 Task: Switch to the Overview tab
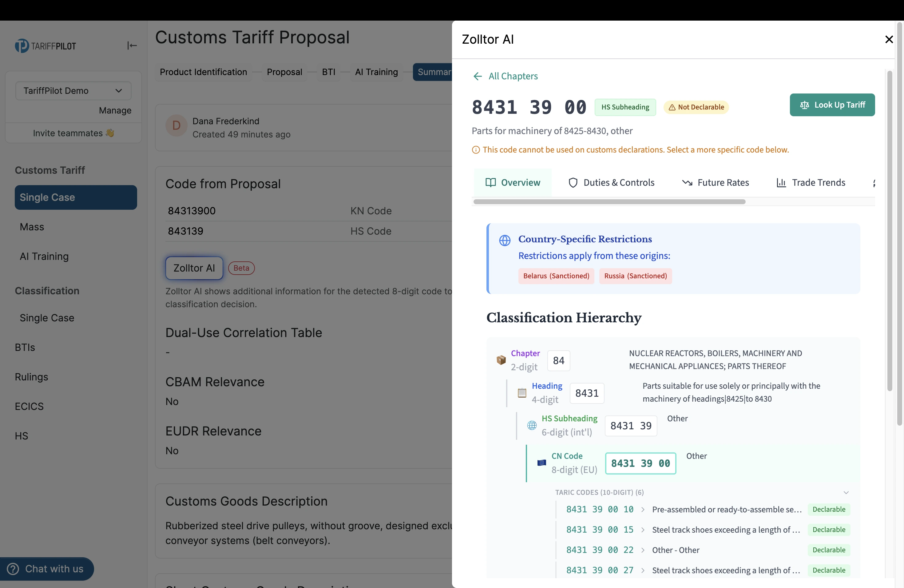[512, 183]
